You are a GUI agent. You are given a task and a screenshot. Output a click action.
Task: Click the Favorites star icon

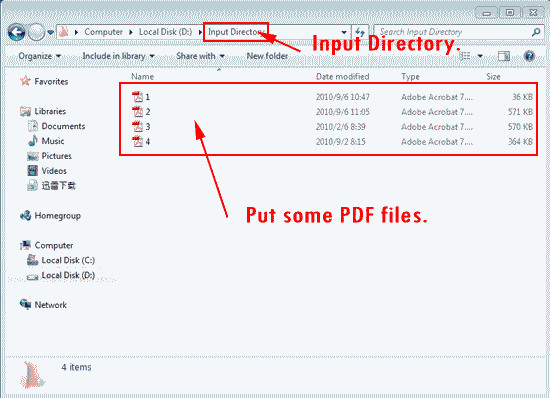coord(25,81)
